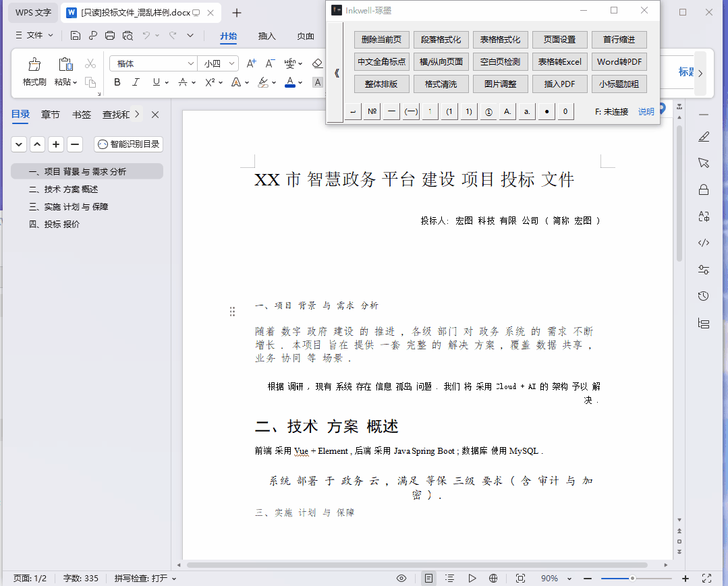Switch to the 页面 ribbon tab
The width and height of the screenshot is (728, 586).
[306, 36]
